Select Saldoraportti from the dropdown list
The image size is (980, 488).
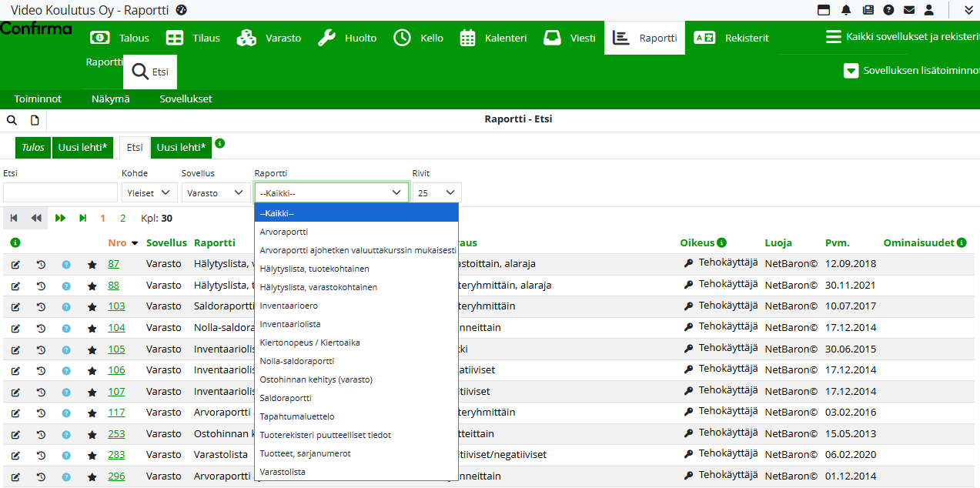pyautogui.click(x=286, y=398)
